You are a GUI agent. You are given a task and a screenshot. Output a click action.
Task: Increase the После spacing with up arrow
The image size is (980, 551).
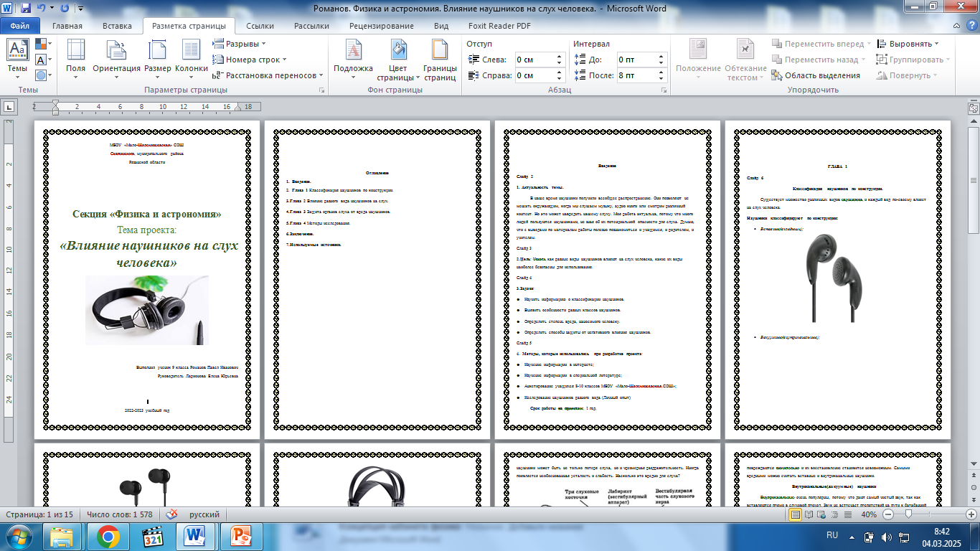661,72
